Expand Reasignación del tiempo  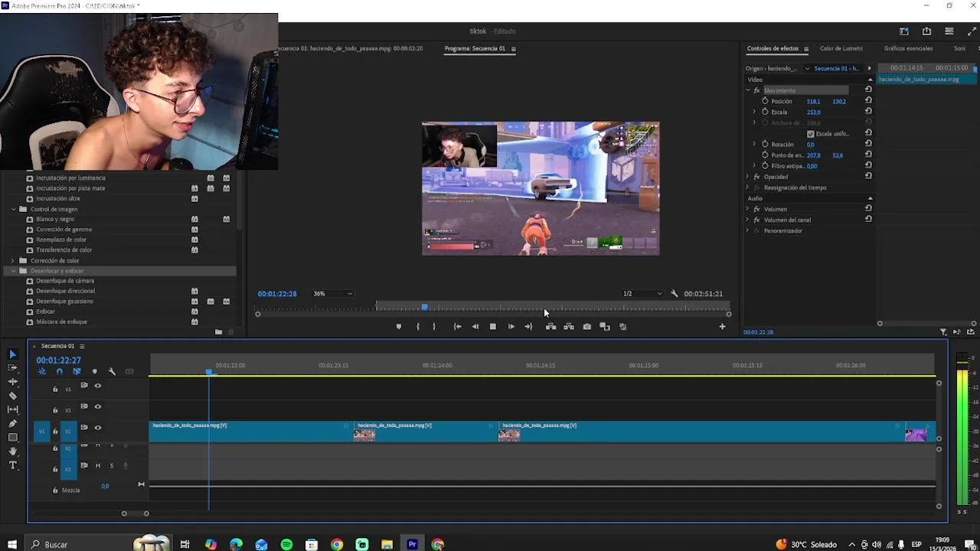pos(748,187)
